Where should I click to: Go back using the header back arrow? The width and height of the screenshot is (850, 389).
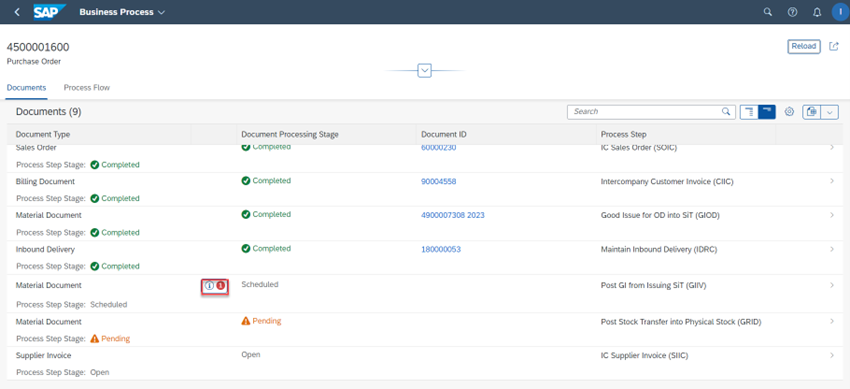click(17, 12)
